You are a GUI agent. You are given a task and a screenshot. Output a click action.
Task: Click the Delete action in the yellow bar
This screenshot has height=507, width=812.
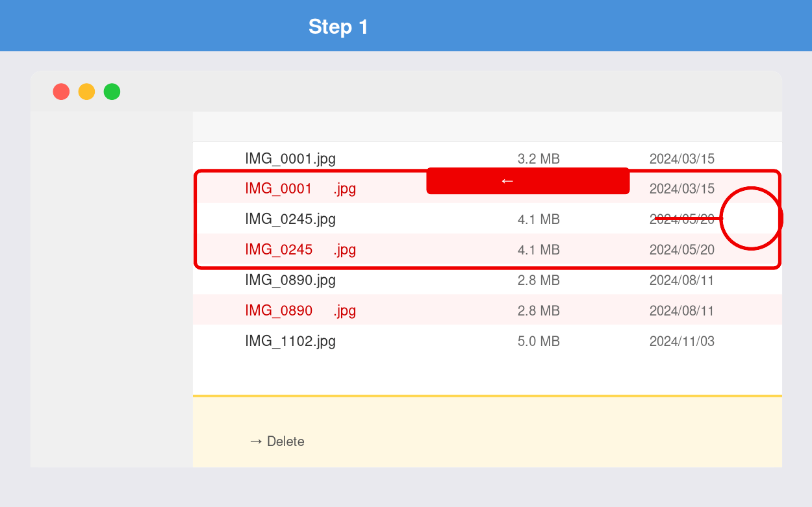(x=286, y=441)
